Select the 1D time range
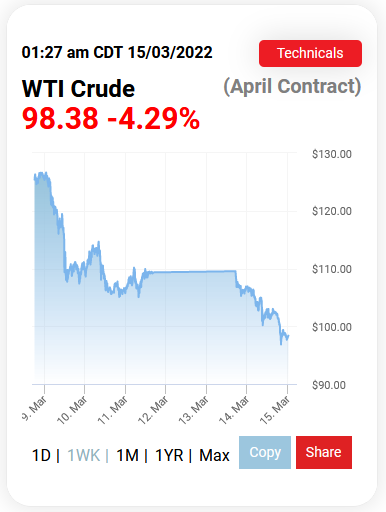The width and height of the screenshot is (386, 512). tap(41, 455)
